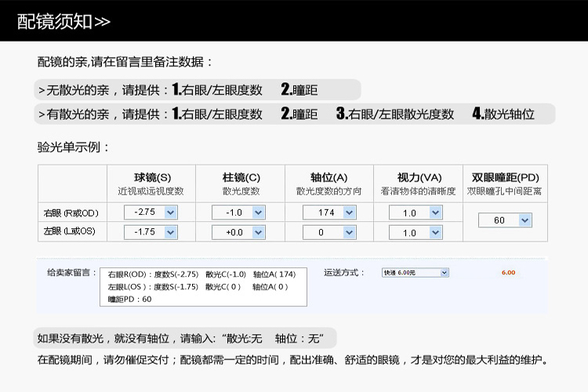Click the 球镜(S) column header
The height and width of the screenshot is (392, 588).
152,177
